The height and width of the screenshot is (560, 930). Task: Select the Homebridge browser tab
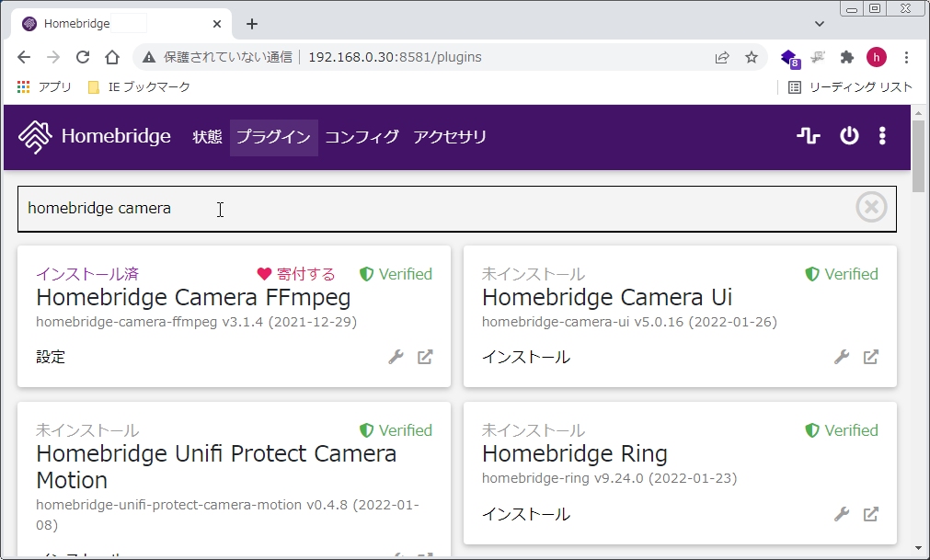[121, 24]
